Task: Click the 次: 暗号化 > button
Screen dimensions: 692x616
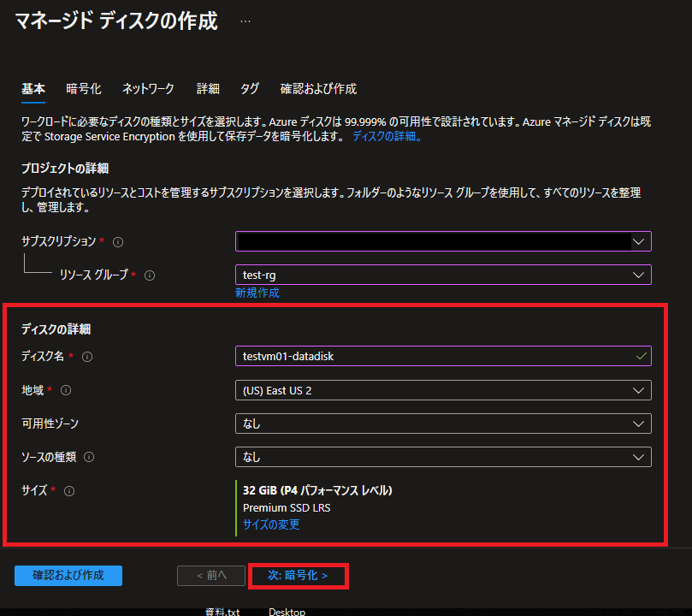Action: 298,576
